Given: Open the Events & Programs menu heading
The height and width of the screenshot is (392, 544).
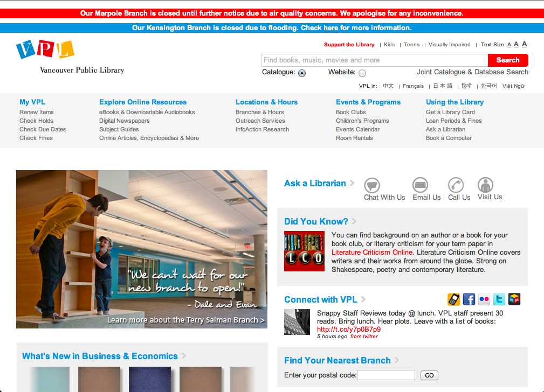Looking at the screenshot, I should click(368, 102).
